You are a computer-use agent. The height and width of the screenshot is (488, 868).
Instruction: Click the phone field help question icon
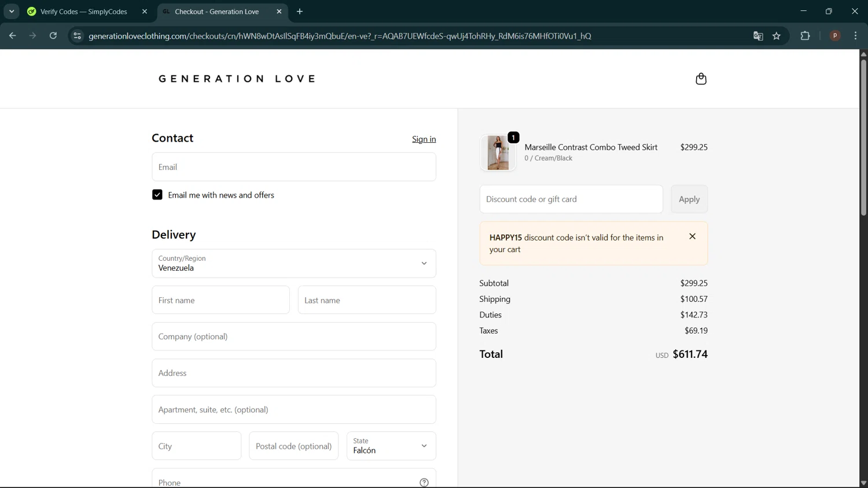(424, 482)
